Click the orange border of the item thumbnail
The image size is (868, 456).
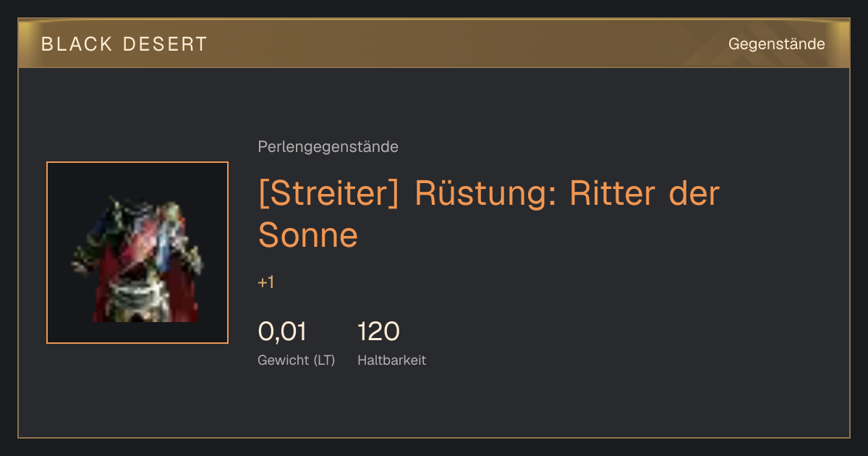47,253
